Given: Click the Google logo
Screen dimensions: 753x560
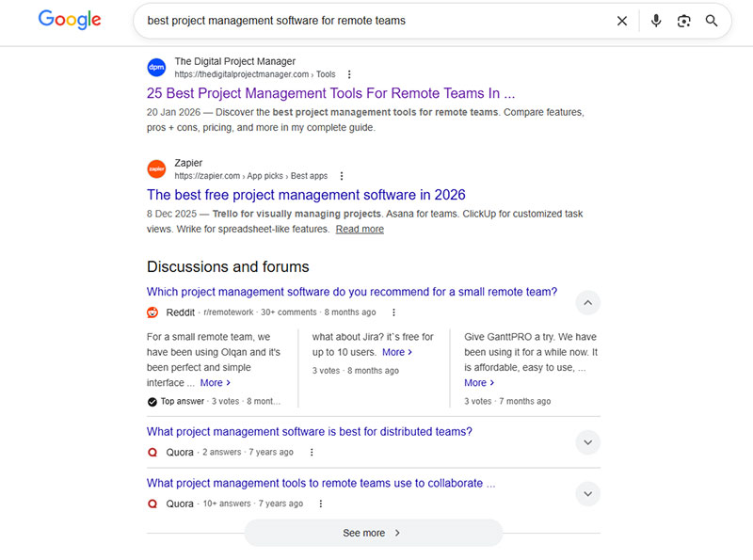Looking at the screenshot, I should pos(69,20).
